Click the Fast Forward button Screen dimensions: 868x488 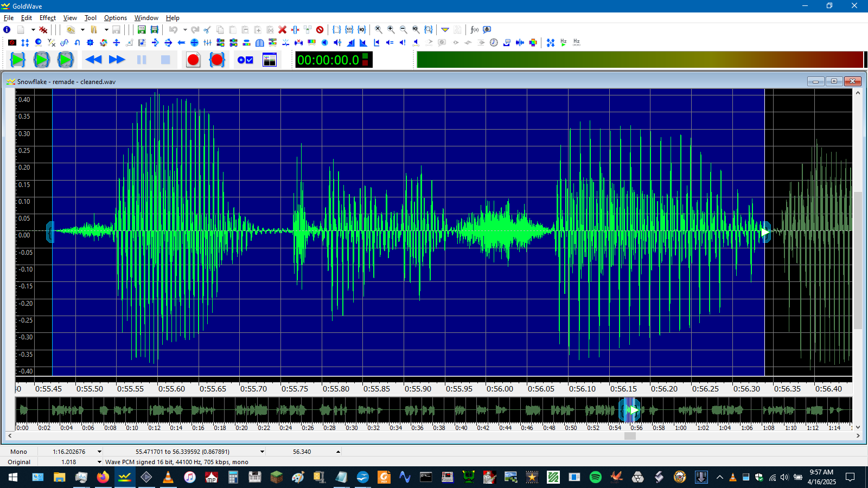(117, 60)
